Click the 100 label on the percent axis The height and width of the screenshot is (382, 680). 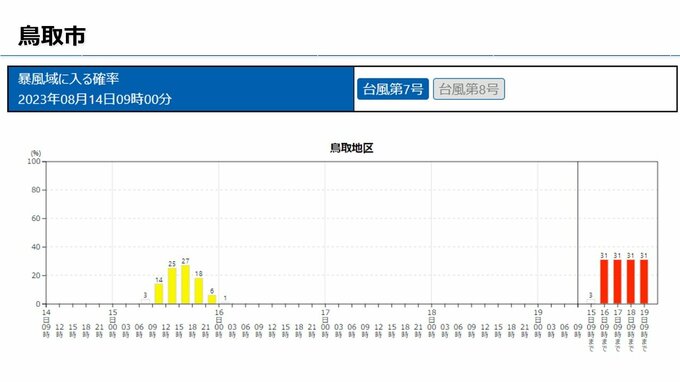tap(33, 161)
